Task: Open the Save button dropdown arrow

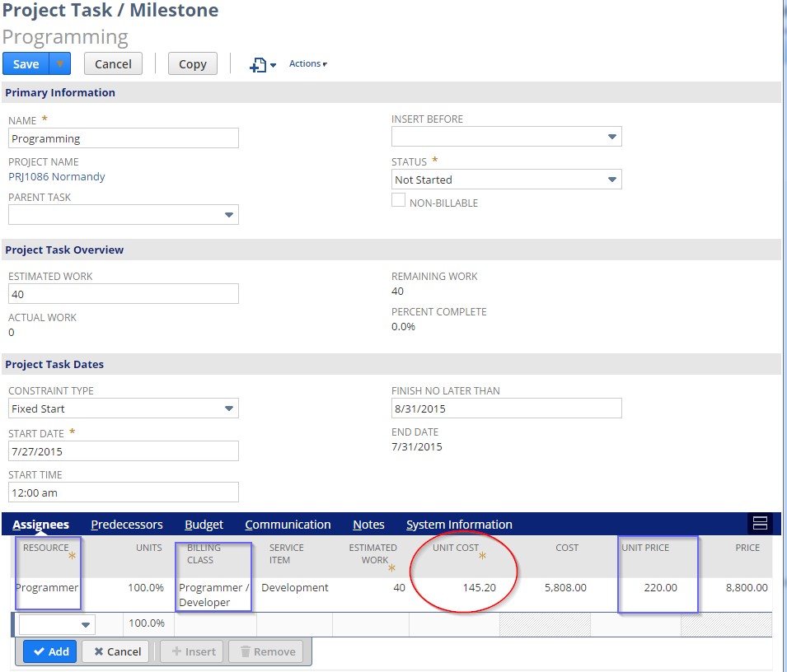Action: 57,63
